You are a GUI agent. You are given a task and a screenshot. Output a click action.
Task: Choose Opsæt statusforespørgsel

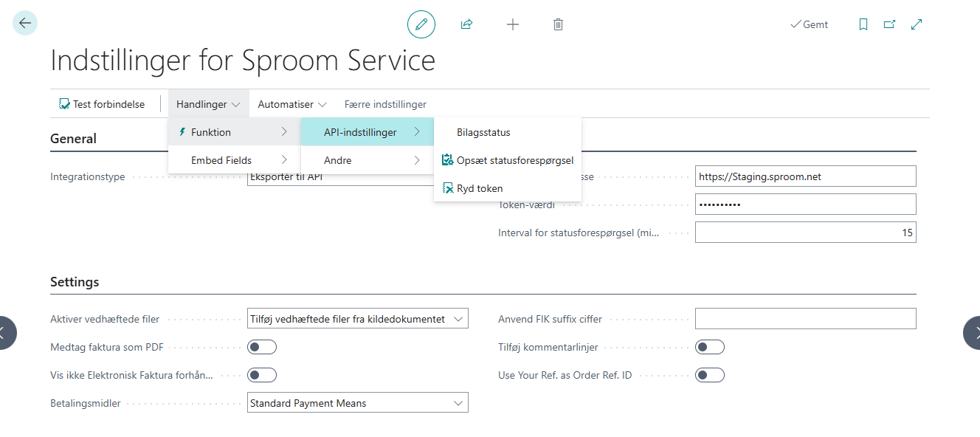(508, 160)
